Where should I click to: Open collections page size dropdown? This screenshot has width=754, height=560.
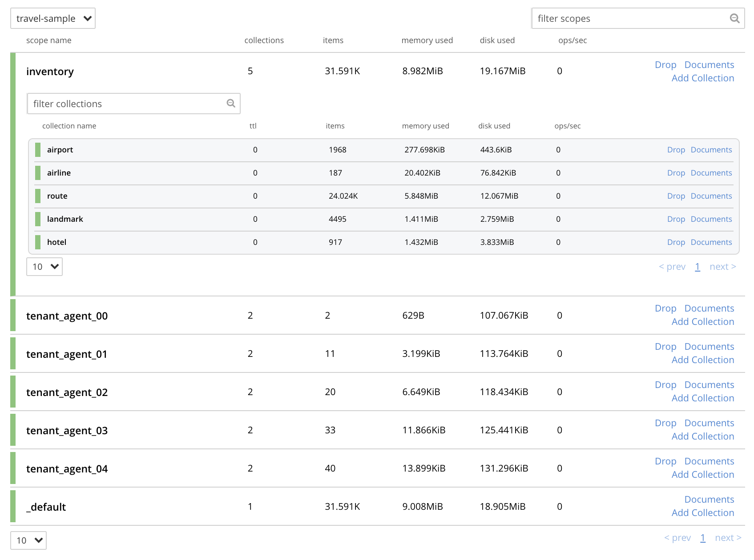pyautogui.click(x=44, y=267)
